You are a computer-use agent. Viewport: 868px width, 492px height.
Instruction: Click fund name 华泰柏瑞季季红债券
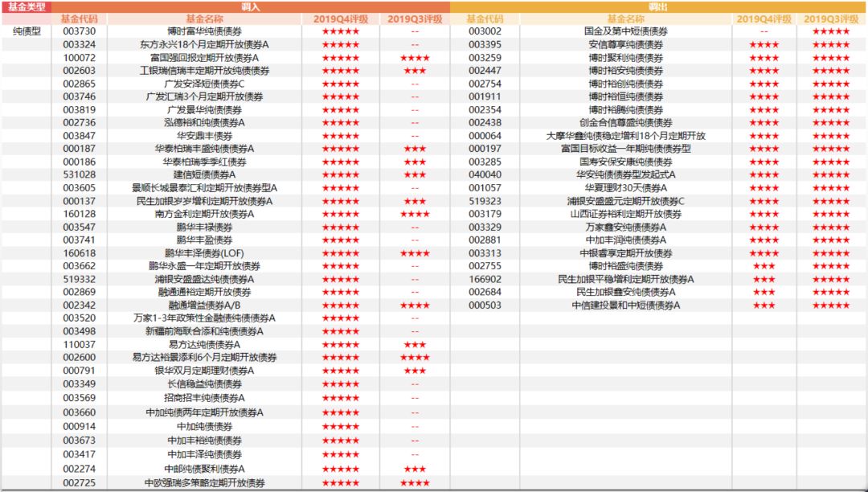205,162
